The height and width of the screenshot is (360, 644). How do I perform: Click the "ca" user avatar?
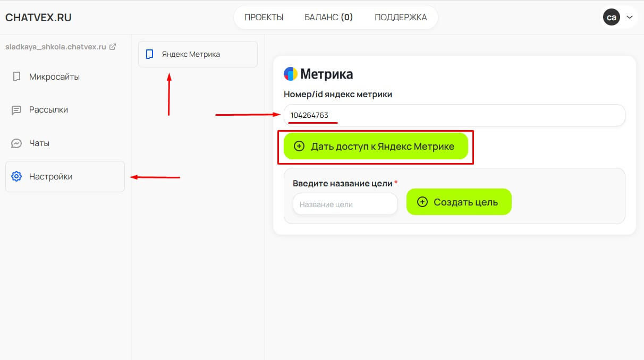pos(611,18)
